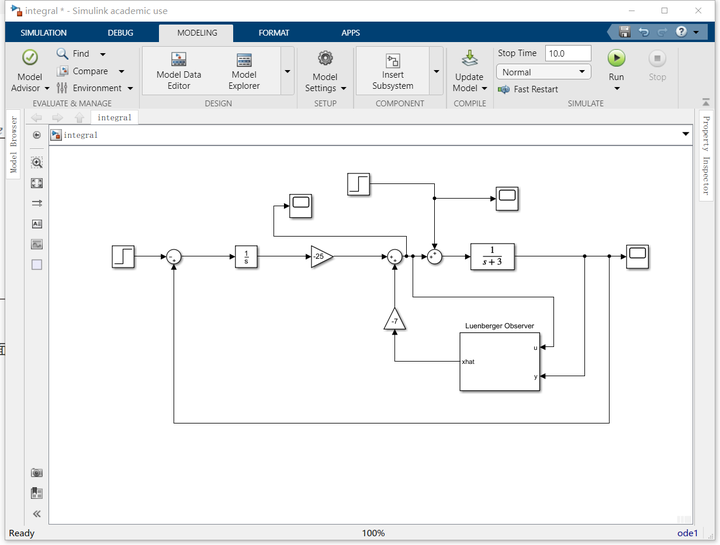Open the Help question mark
The image size is (720, 545).
[x=681, y=32]
